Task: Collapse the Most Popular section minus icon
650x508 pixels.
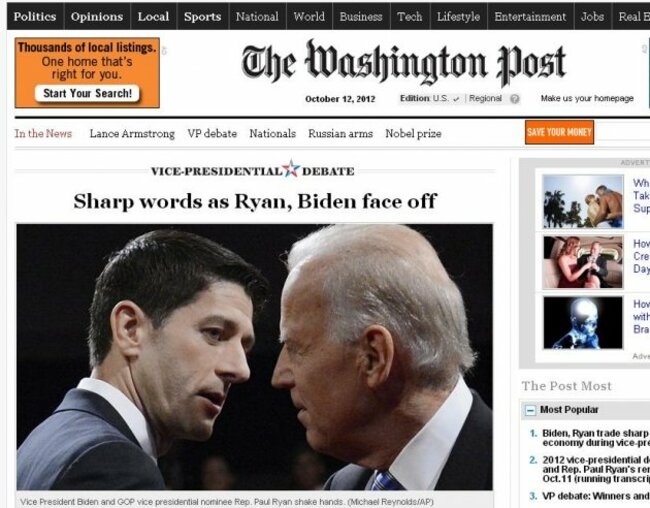Action: coord(530,410)
